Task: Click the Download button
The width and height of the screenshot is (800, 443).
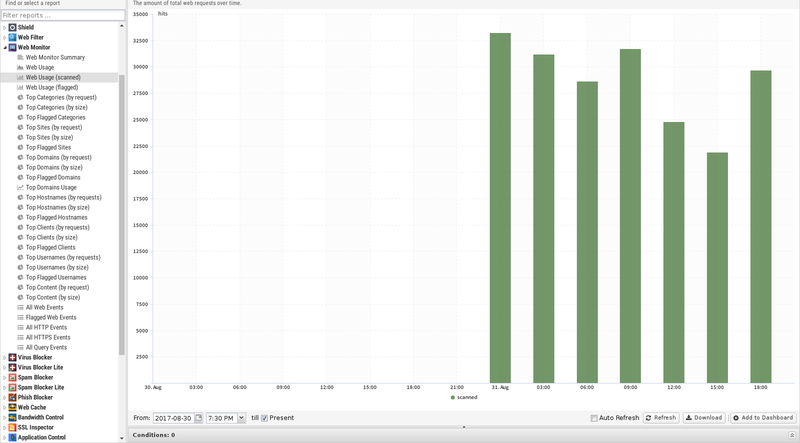Action: pos(705,417)
